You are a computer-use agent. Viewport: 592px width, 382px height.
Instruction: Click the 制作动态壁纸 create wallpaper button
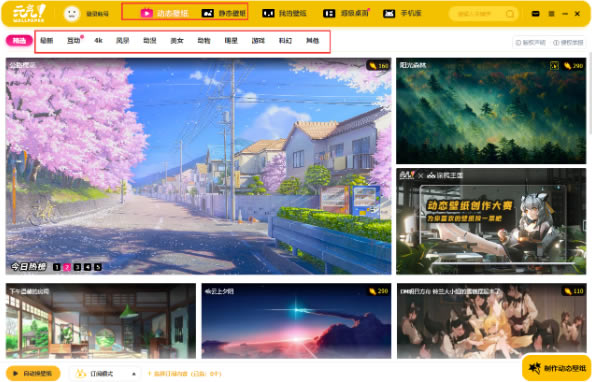click(557, 368)
